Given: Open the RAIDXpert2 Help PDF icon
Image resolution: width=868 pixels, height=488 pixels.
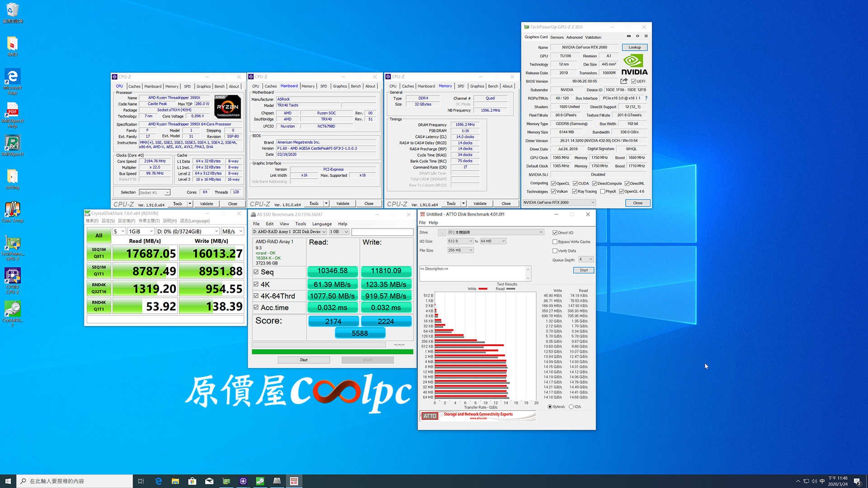Looking at the screenshot, I should tap(13, 115).
